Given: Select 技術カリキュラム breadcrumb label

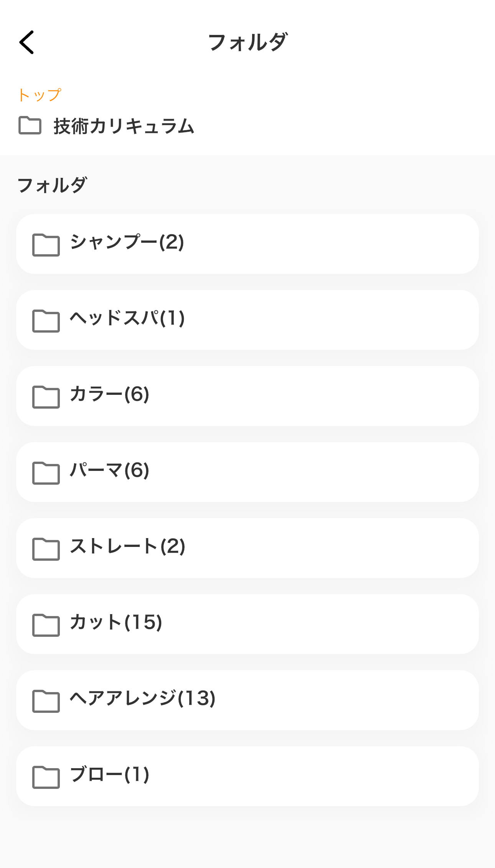Looking at the screenshot, I should pyautogui.click(x=124, y=126).
